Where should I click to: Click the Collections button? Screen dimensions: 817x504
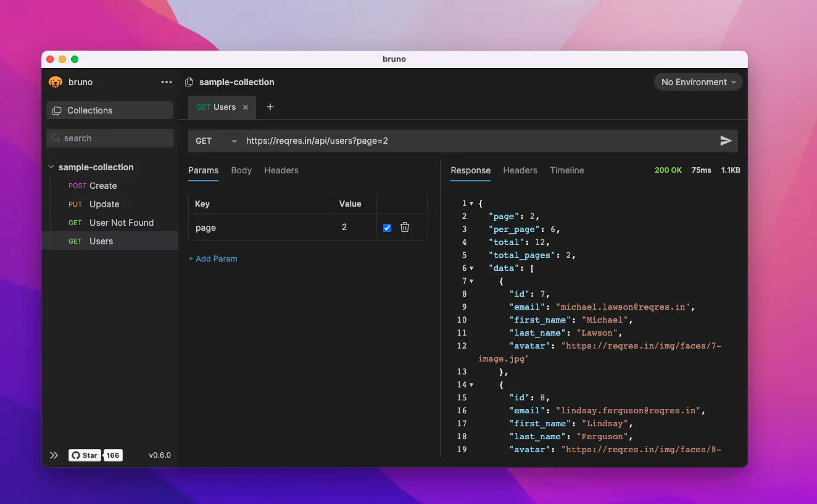[110, 110]
